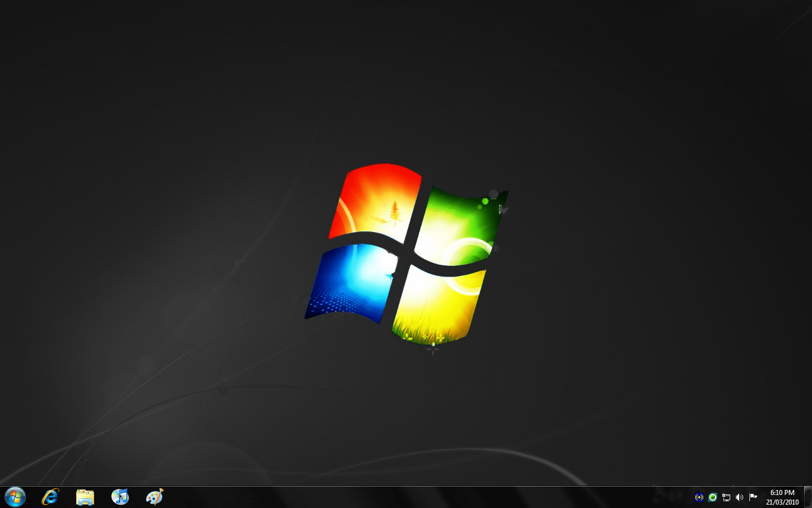Open the network connection tray icon
Screen dimensions: 812x508
[726, 497]
